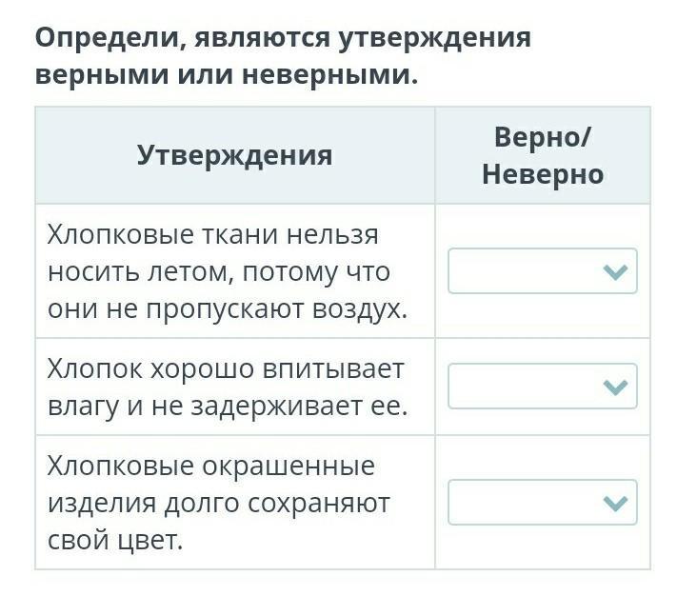The height and width of the screenshot is (616, 677).
Task: Click the line 'они не пропускают воздух.'
Action: 228,310
